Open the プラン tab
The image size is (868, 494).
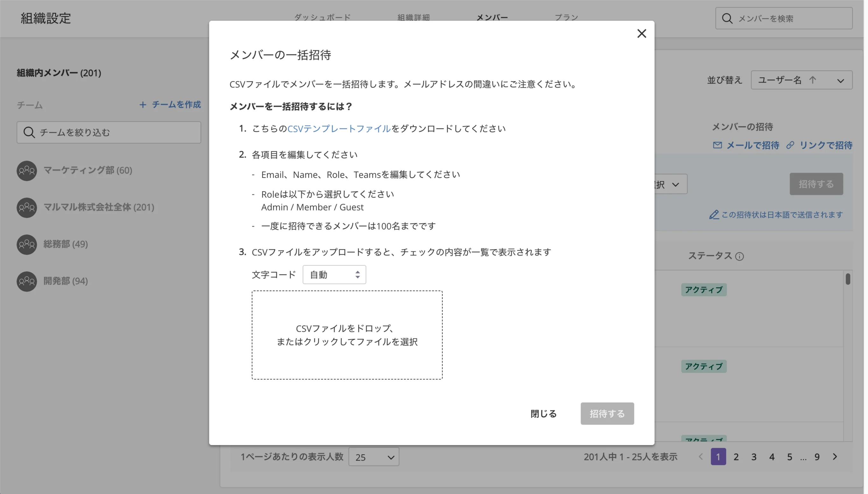(566, 17)
